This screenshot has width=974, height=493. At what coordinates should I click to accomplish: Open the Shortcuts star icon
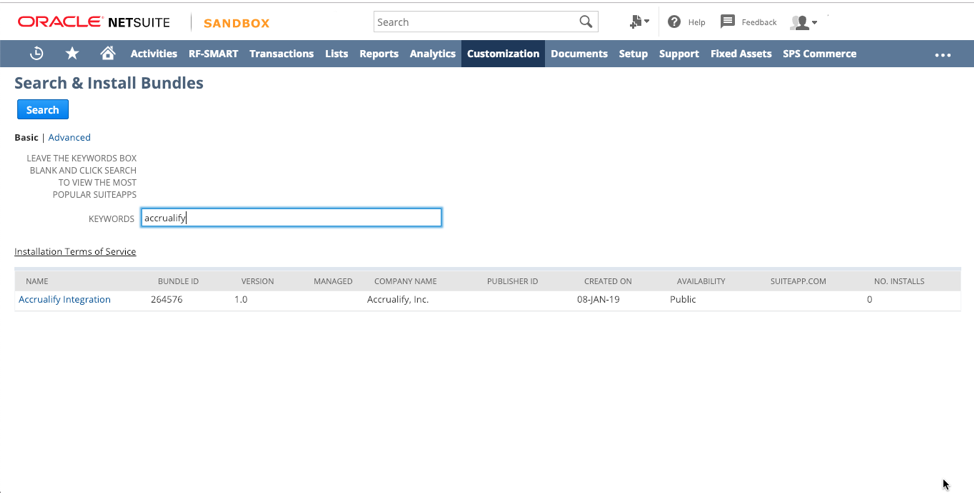[72, 53]
